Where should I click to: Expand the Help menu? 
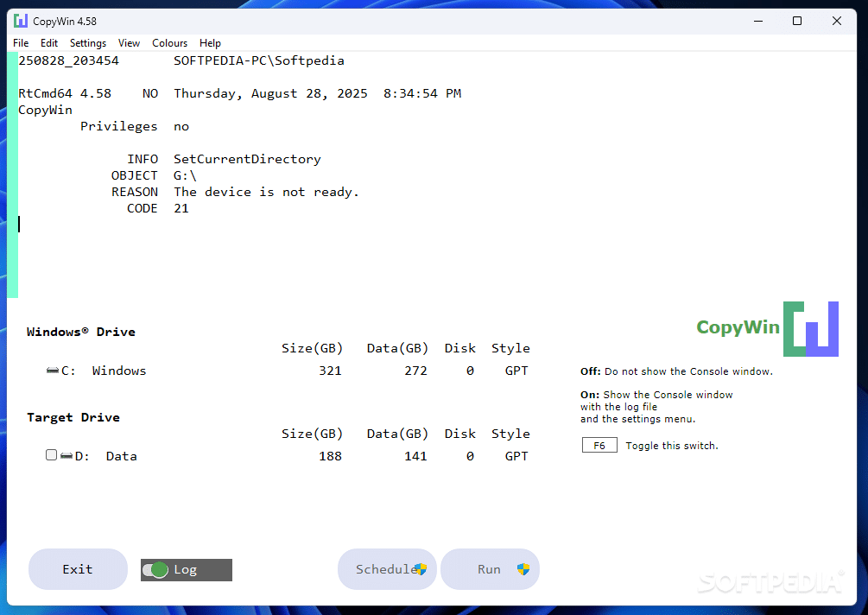tap(211, 43)
